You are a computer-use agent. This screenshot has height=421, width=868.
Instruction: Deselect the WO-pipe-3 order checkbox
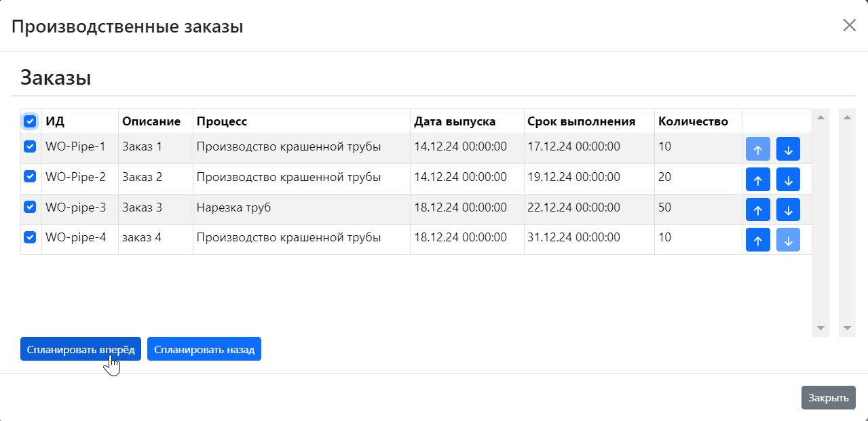tap(30, 207)
